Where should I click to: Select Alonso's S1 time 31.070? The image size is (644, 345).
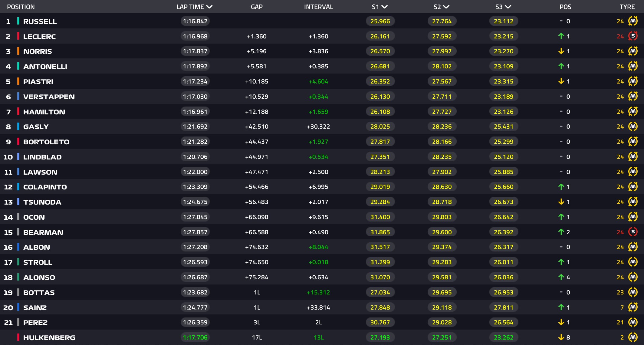380,277
